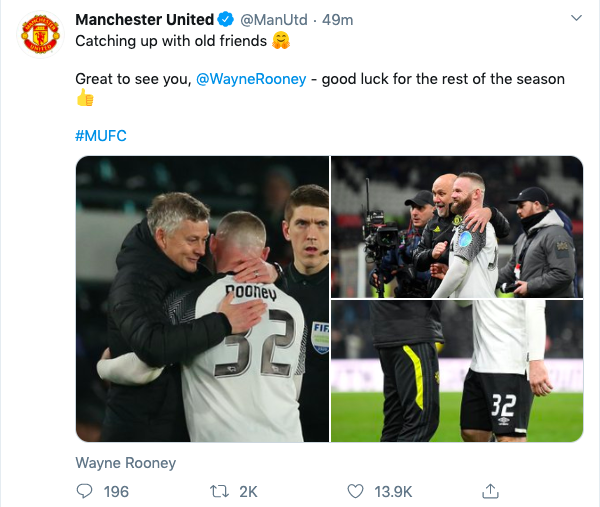Click the thumbs up emoji
Image resolution: width=600 pixels, height=507 pixels.
tap(85, 99)
